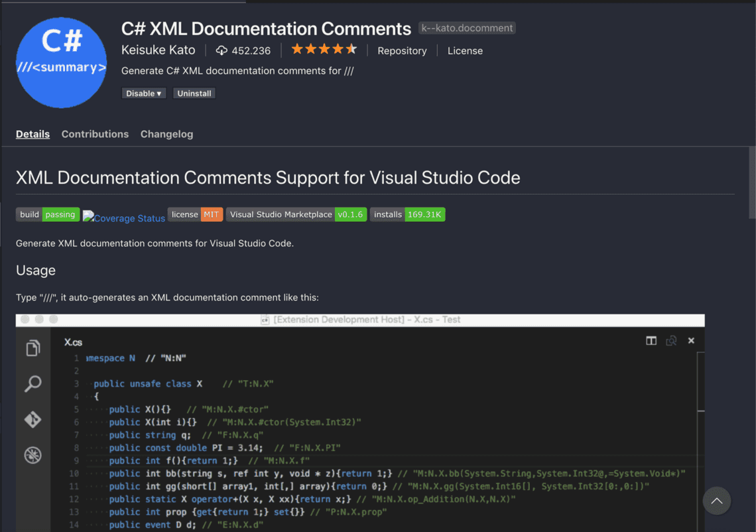756x532 pixels.
Task: Open the Source Control (Git) icon
Action: [x=33, y=419]
